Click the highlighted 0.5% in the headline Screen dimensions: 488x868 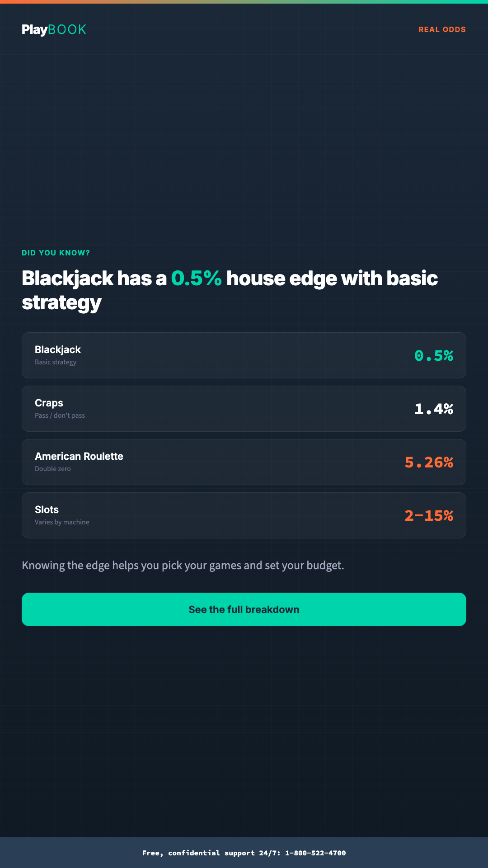click(196, 278)
